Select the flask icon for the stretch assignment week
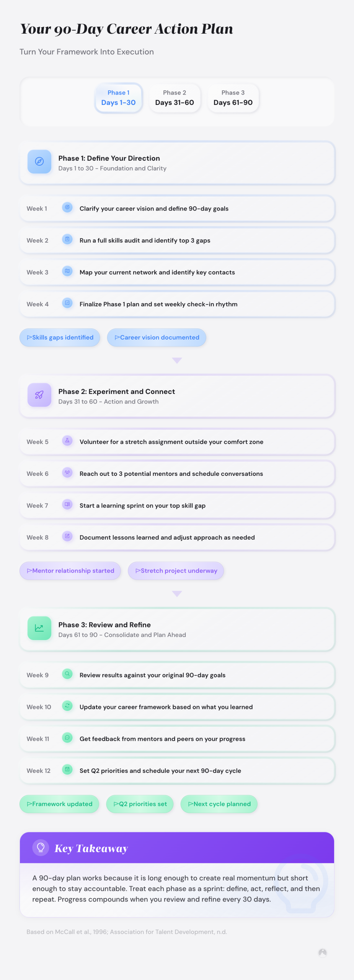Image resolution: width=354 pixels, height=980 pixels. tap(67, 441)
